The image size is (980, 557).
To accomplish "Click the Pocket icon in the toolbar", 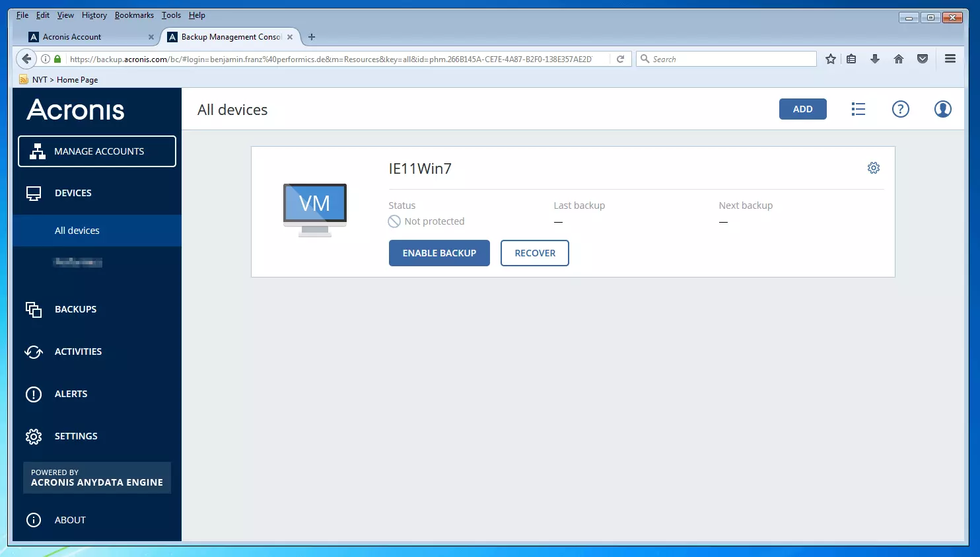I will click(x=923, y=59).
